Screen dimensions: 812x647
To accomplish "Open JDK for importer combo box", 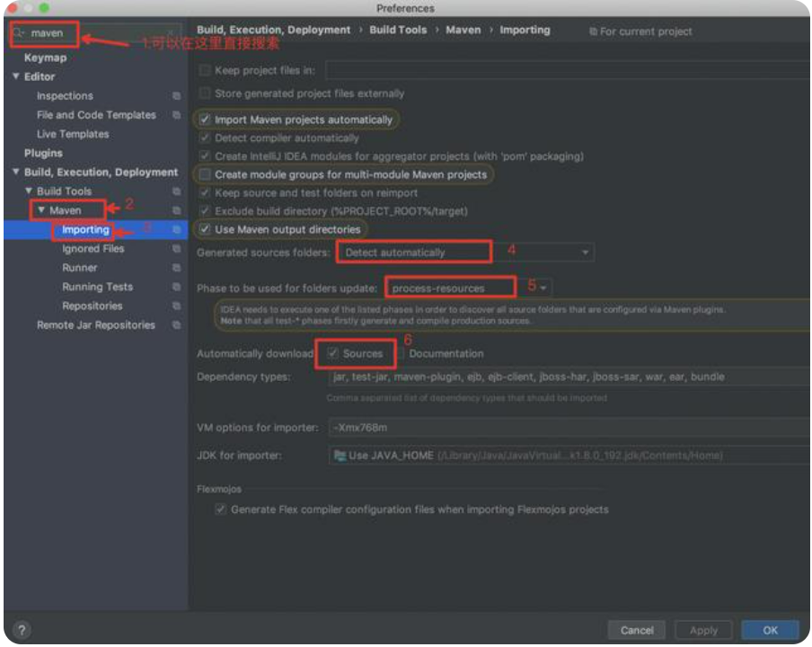I will point(569,456).
